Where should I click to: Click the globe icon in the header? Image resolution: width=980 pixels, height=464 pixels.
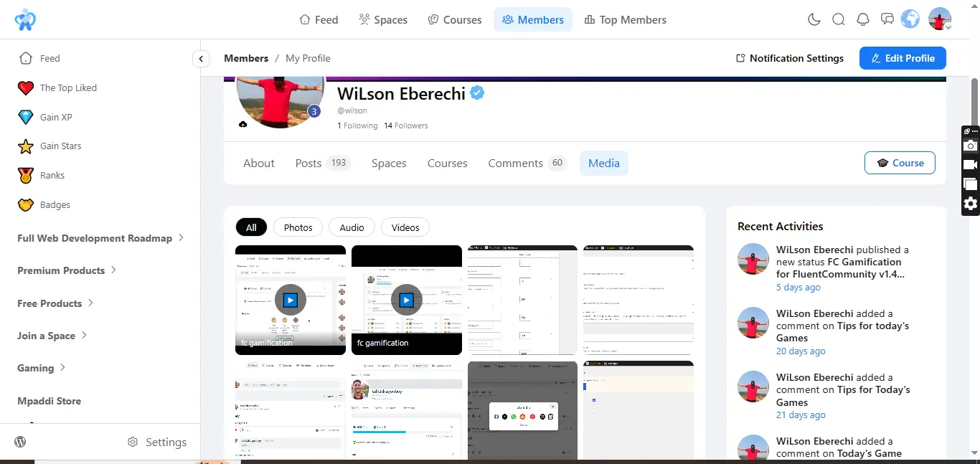[x=910, y=19]
